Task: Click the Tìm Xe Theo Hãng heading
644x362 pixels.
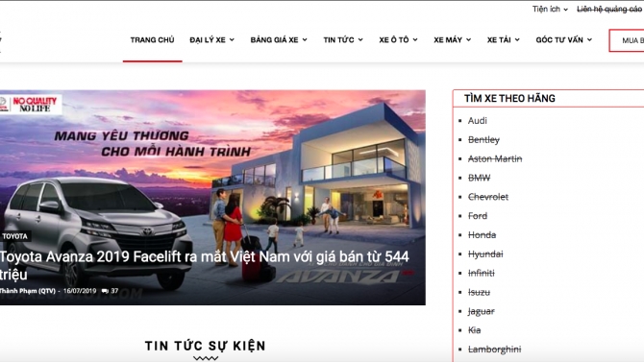Action: [x=509, y=99]
